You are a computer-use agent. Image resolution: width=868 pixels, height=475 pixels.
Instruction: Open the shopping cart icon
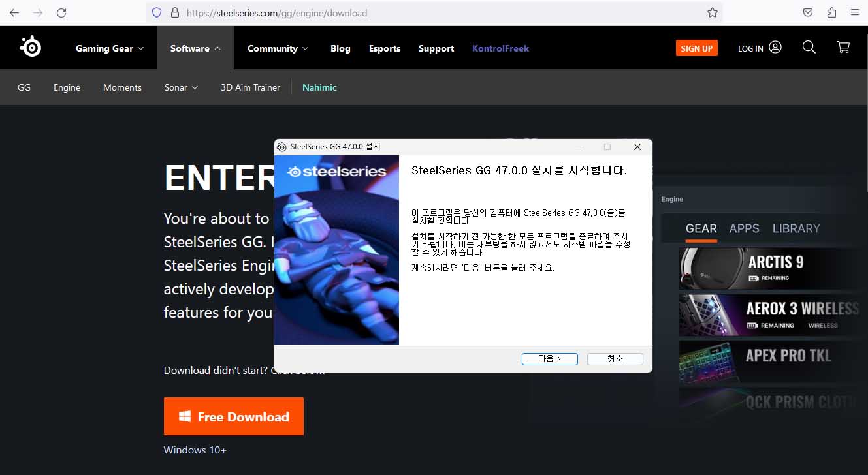pos(843,47)
